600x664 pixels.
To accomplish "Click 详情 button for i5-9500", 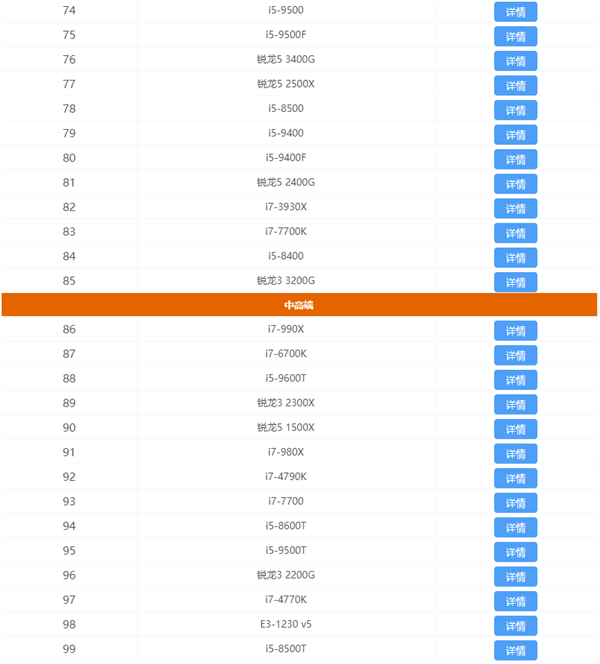I will pos(515,12).
